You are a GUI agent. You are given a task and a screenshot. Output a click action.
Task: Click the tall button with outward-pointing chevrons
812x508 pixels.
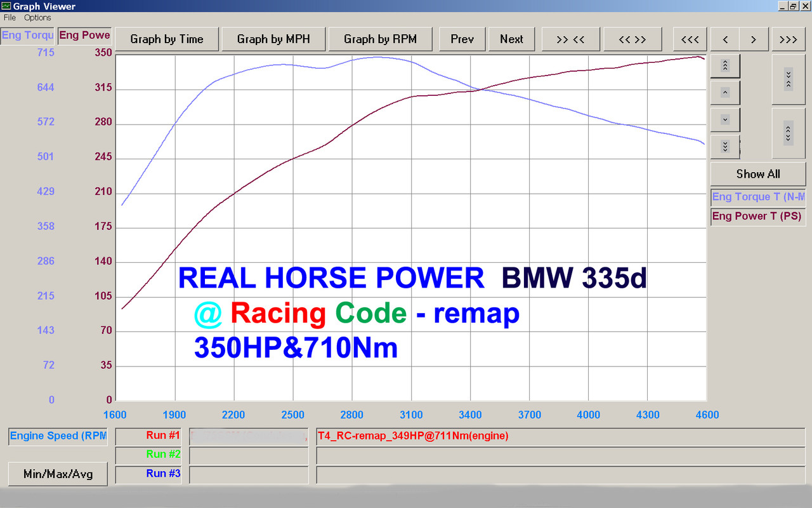pyautogui.click(x=789, y=133)
